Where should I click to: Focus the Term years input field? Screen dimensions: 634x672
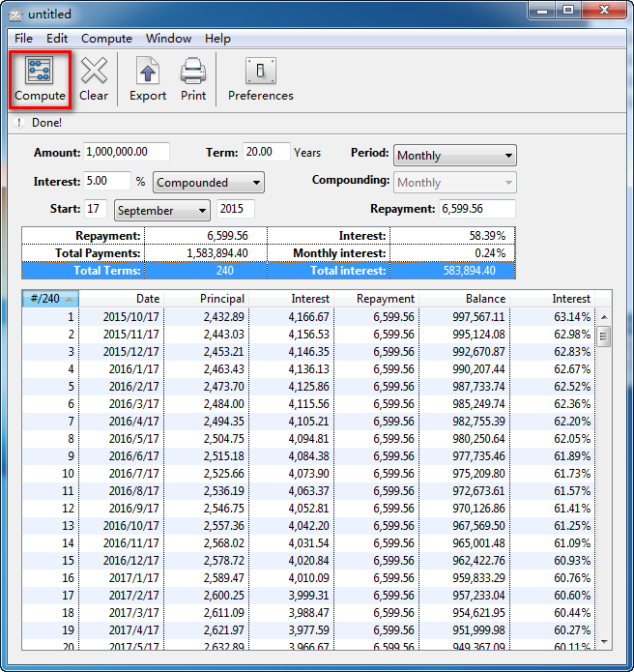(266, 152)
